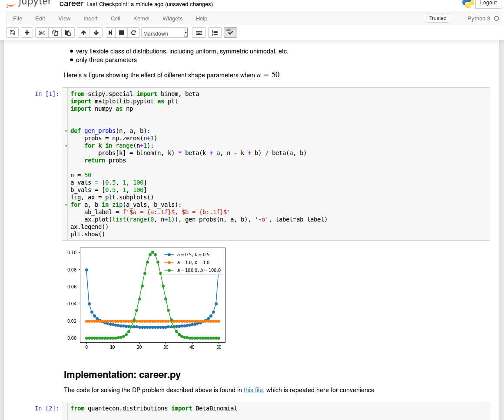The height and width of the screenshot is (420, 504).
Task: Restart the kernel circular arrow icon
Action: (134, 33)
